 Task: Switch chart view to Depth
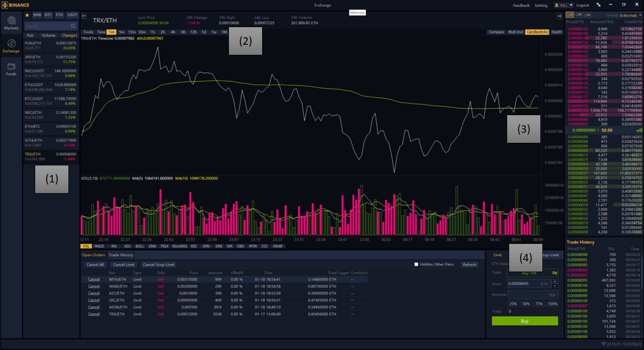point(556,32)
